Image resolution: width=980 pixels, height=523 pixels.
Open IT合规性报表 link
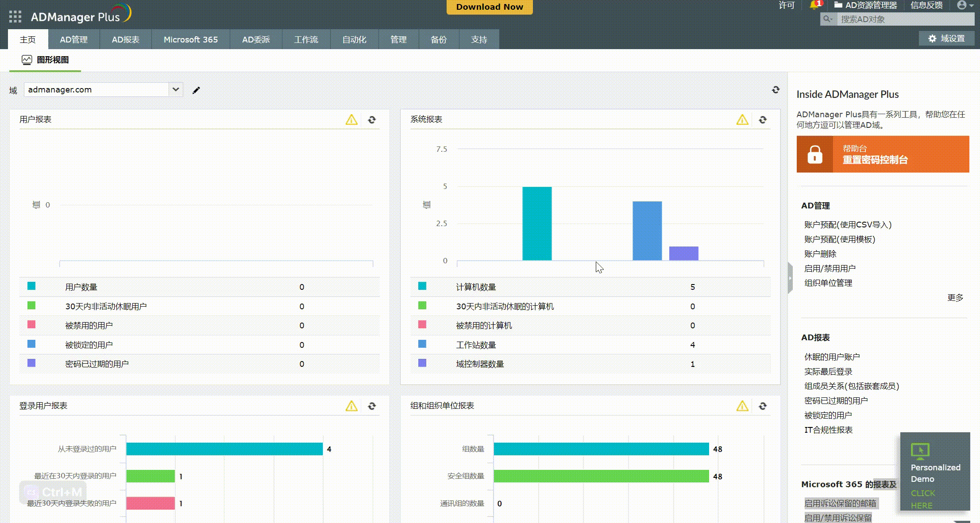pos(828,430)
